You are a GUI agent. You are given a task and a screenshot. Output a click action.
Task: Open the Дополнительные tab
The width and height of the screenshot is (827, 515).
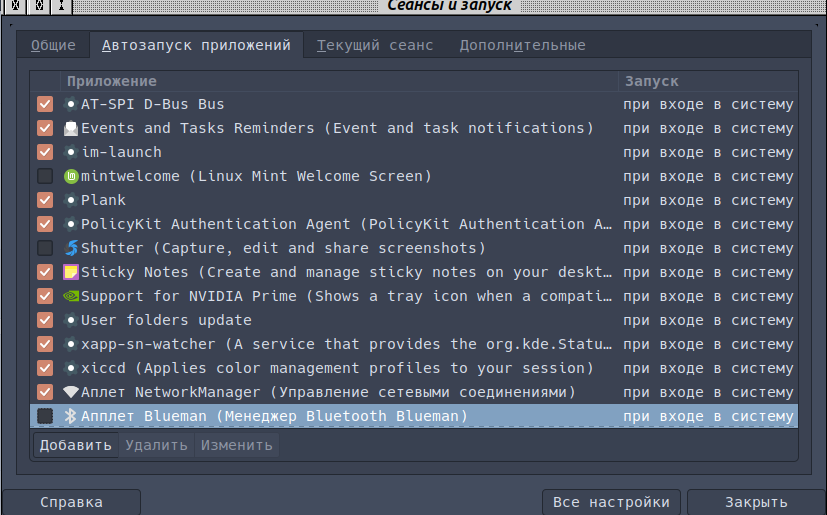(x=522, y=45)
